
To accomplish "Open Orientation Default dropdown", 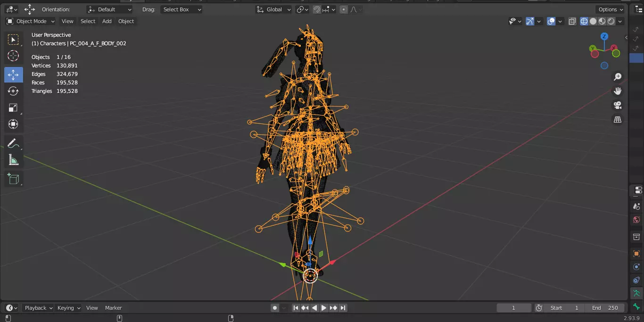I will [x=110, y=9].
